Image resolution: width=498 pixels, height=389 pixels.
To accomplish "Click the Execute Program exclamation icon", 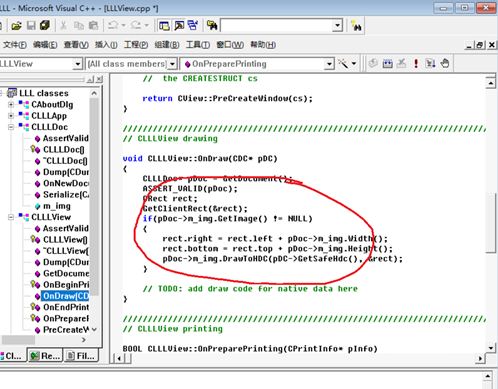I will (x=416, y=63).
